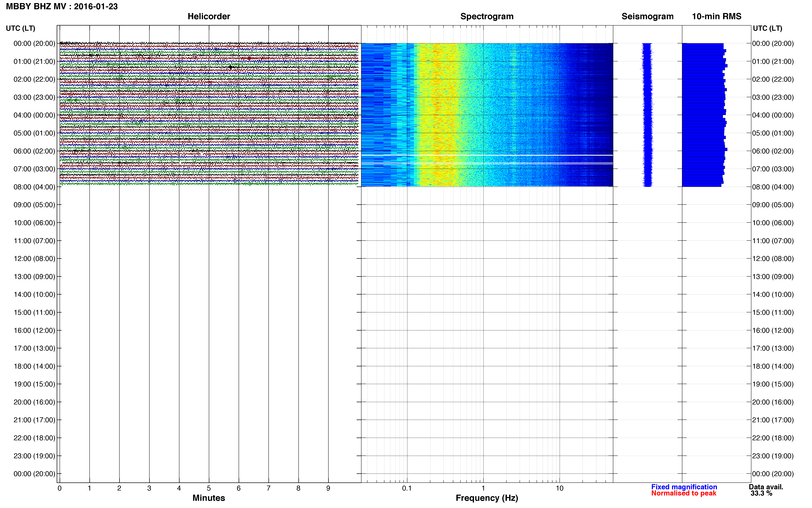The height and width of the screenshot is (508, 812).
Task: Click the frequency axis tick label '1'
Action: coord(483,488)
